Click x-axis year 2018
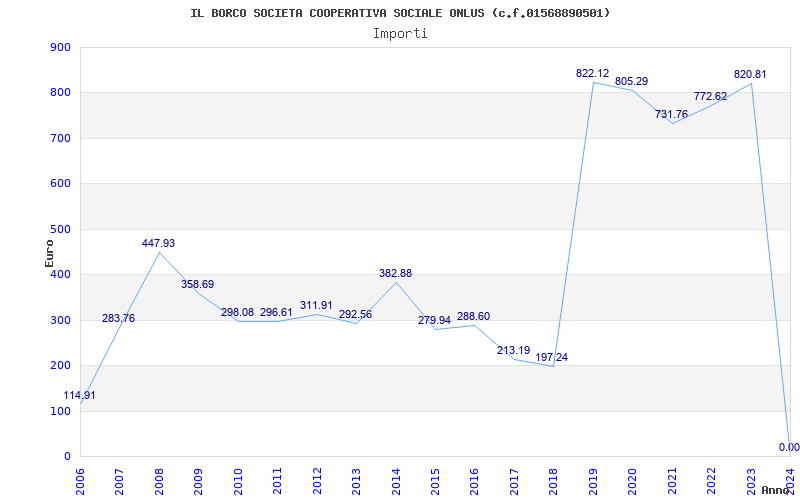The image size is (800, 500). (554, 481)
